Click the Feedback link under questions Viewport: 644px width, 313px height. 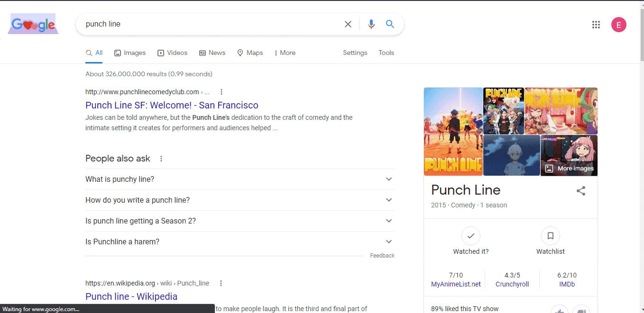point(382,256)
